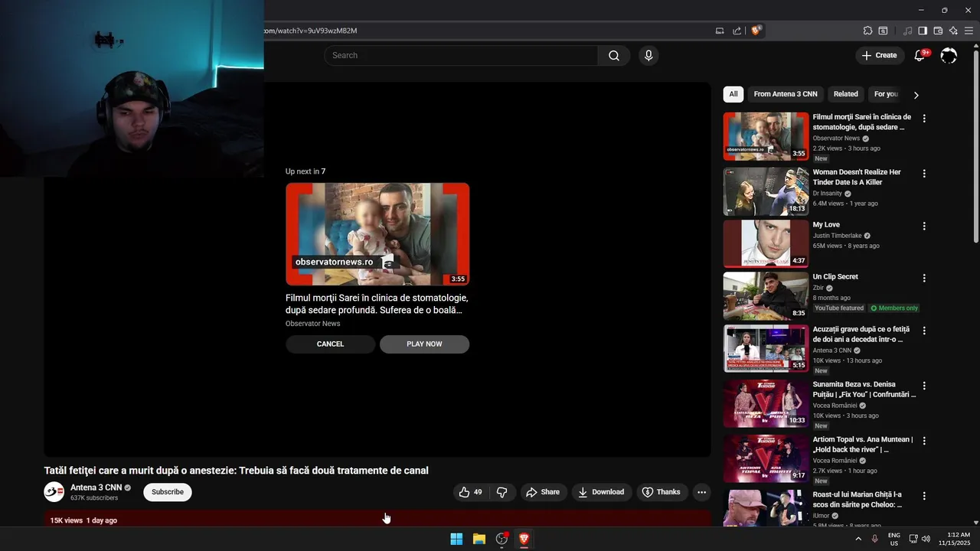This screenshot has width=980, height=551.
Task: Open the Windows Start menu
Action: click(456, 539)
